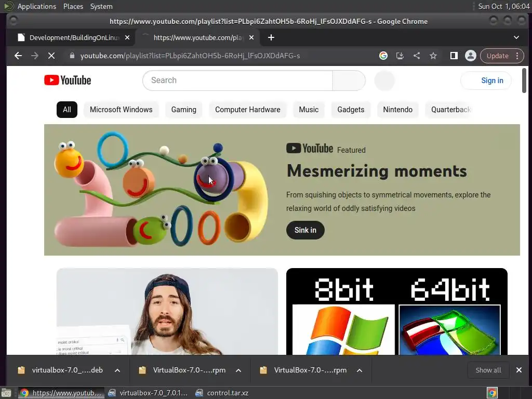This screenshot has height=399, width=532.
Task: Dismiss the downloads bar with X
Action: 519,370
